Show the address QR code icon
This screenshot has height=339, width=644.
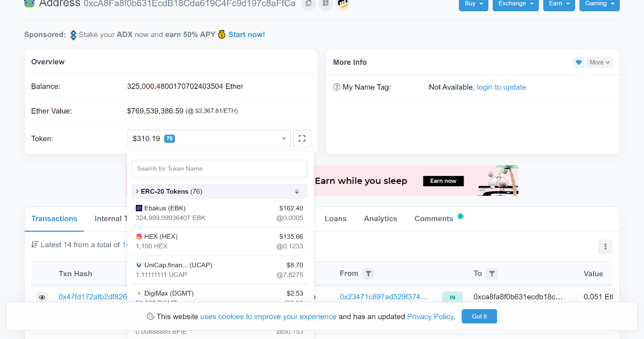[325, 4]
